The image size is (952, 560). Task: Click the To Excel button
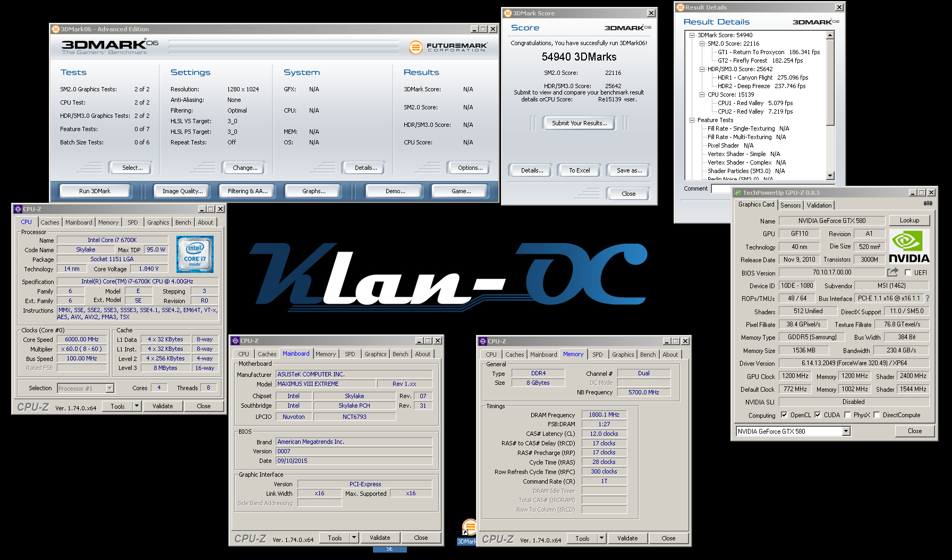click(x=579, y=170)
